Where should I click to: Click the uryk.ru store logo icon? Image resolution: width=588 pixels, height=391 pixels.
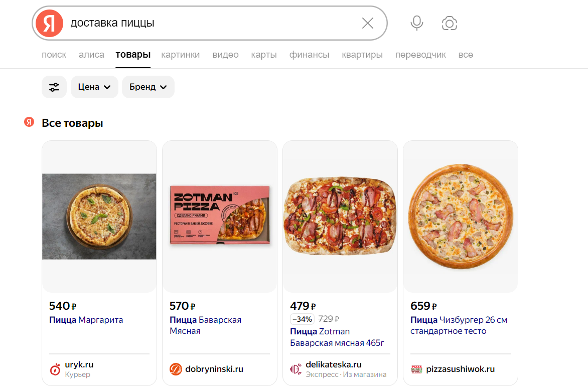55,369
